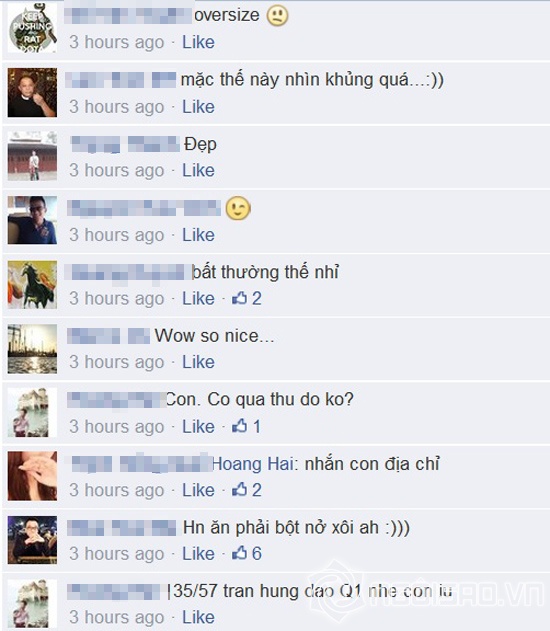550x631 pixels.
Task: Like the 'mặc thế này nhìn khủng quá' comment
Action: coord(198,107)
